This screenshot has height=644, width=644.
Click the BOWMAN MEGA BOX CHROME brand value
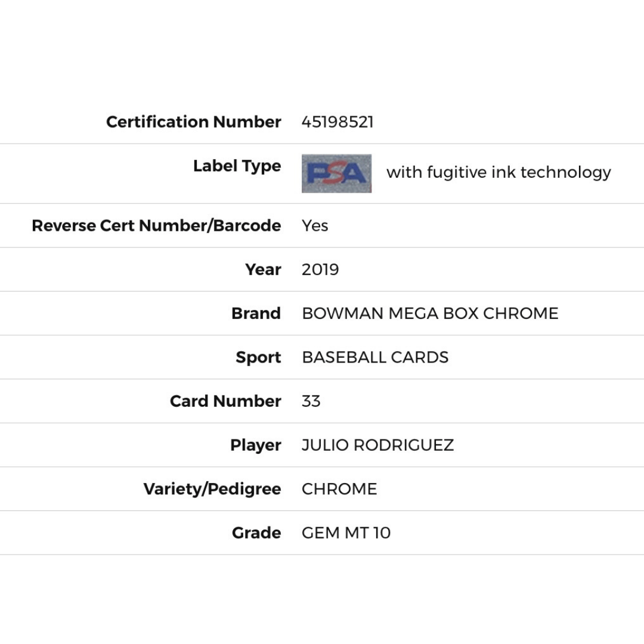click(430, 314)
